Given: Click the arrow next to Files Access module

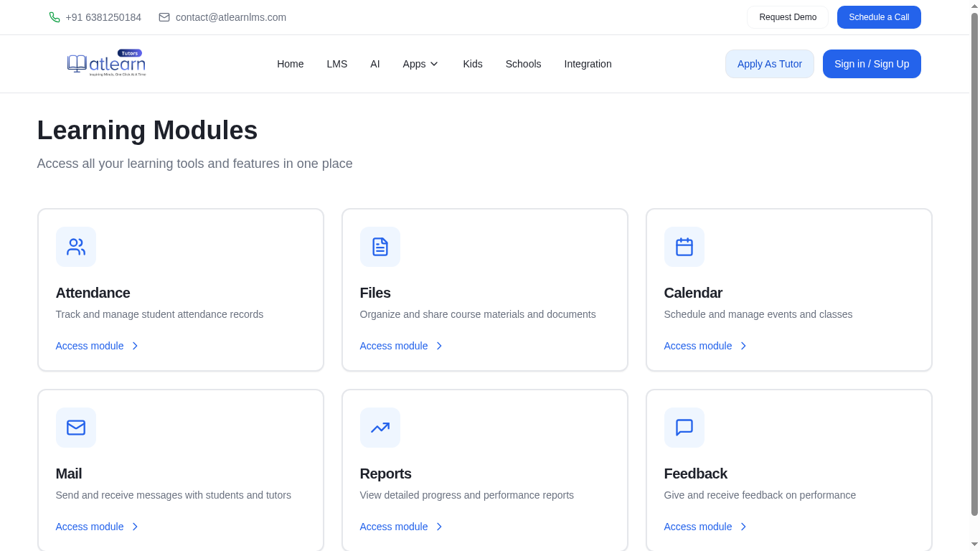Looking at the screenshot, I should (x=439, y=346).
